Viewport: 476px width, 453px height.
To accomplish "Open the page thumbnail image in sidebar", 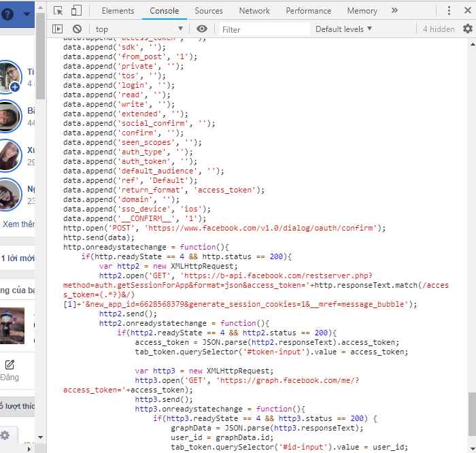I will pyautogui.click(x=12, y=326).
